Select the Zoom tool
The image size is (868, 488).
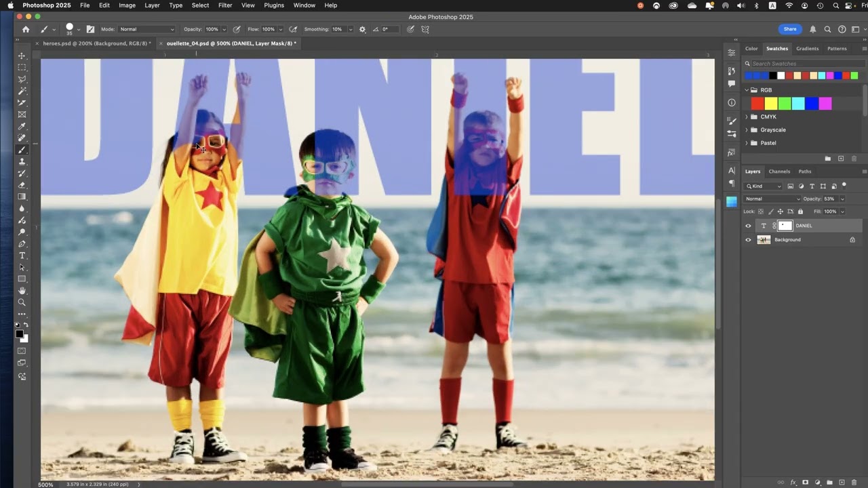pos(22,302)
